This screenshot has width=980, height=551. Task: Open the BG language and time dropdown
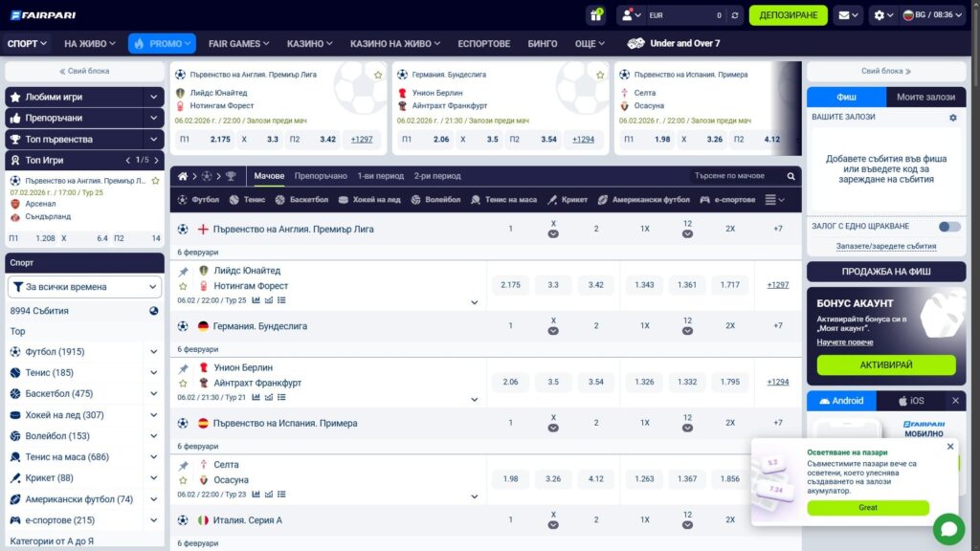927,15
